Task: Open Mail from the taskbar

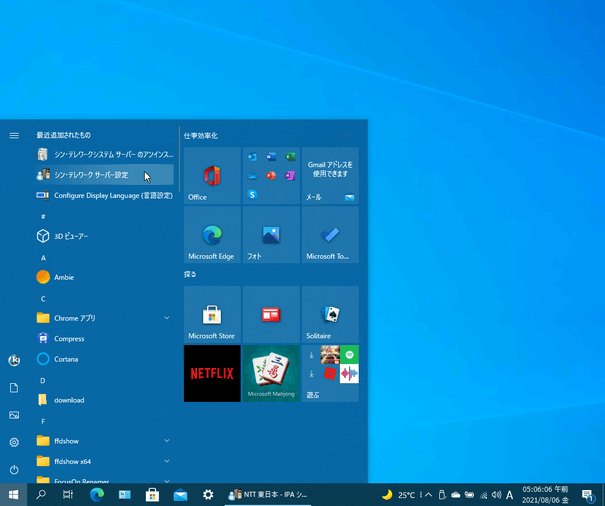Action: click(180, 494)
